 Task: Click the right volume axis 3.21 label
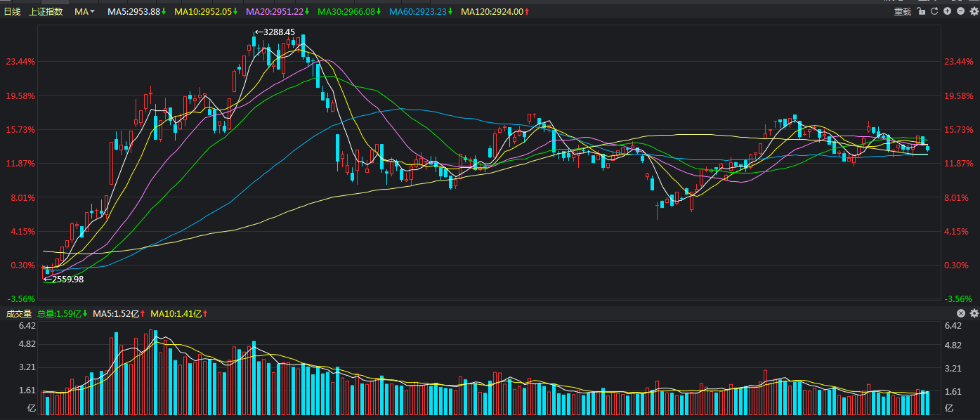pos(953,368)
